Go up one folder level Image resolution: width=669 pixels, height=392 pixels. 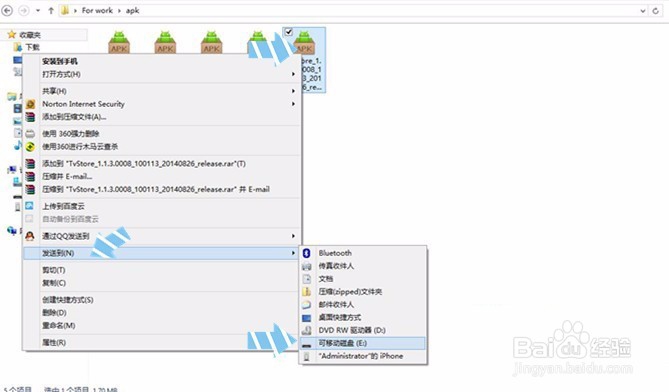click(x=51, y=11)
